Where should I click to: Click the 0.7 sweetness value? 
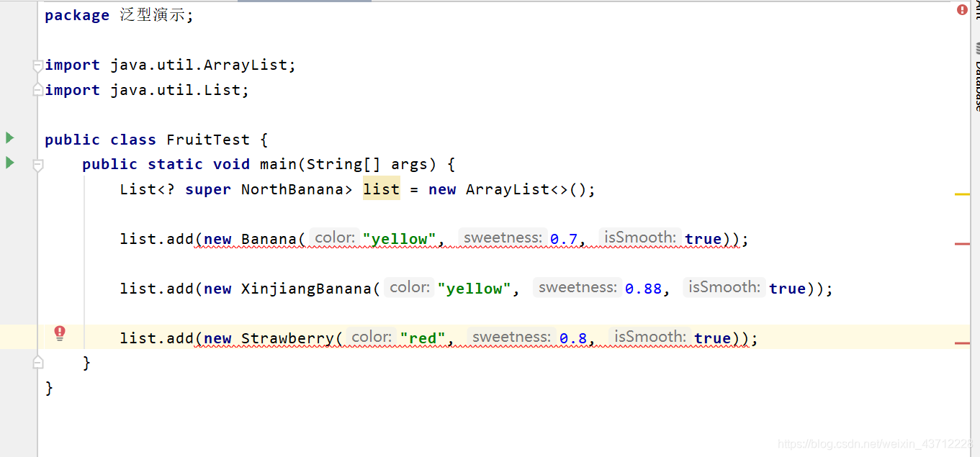click(x=564, y=239)
